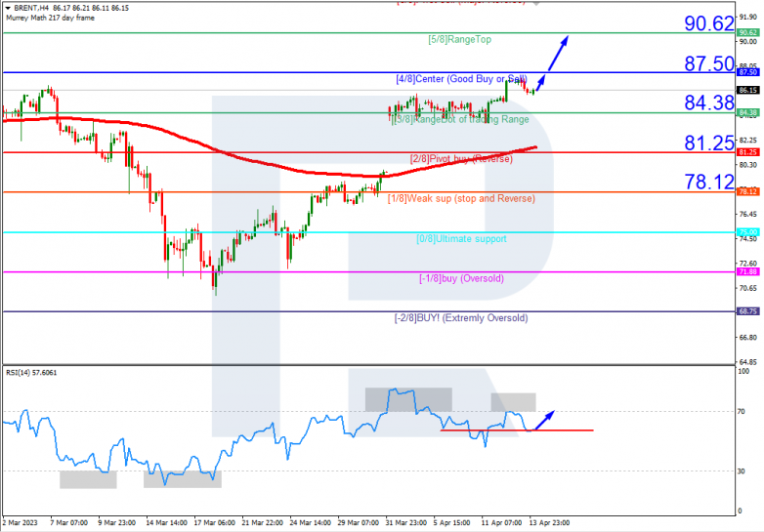764x532 pixels.
Task: Select the RSI(14) indicator label
Action: coord(31,373)
